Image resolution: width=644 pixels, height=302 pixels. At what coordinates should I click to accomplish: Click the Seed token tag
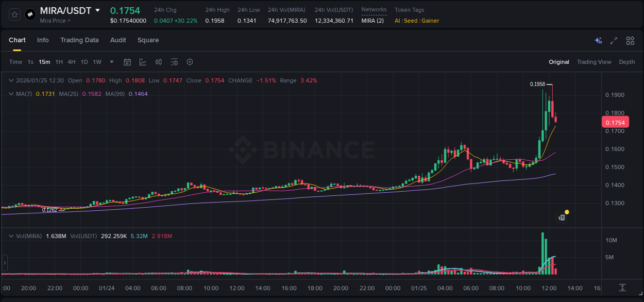pyautogui.click(x=410, y=21)
